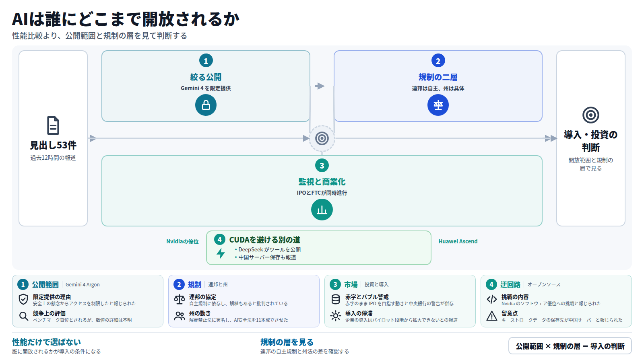Click the 性能だけで選ばない footer heading
This screenshot has height=362, width=644.
click(x=46, y=342)
